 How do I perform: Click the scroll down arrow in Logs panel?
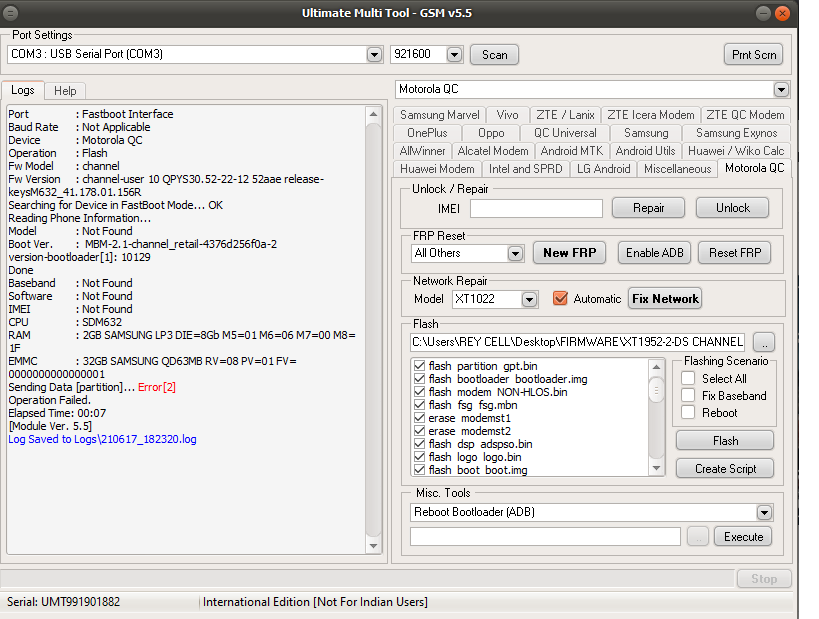point(373,546)
